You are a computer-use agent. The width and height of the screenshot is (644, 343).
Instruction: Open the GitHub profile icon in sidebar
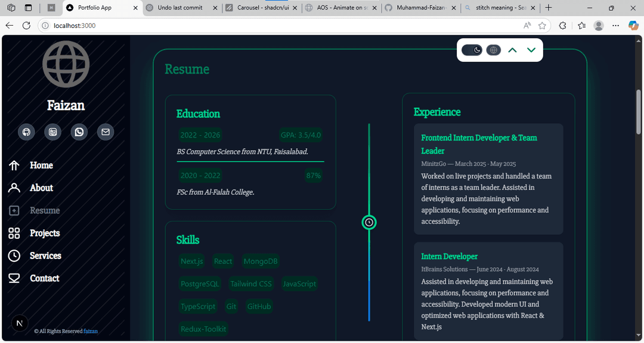pyautogui.click(x=26, y=132)
